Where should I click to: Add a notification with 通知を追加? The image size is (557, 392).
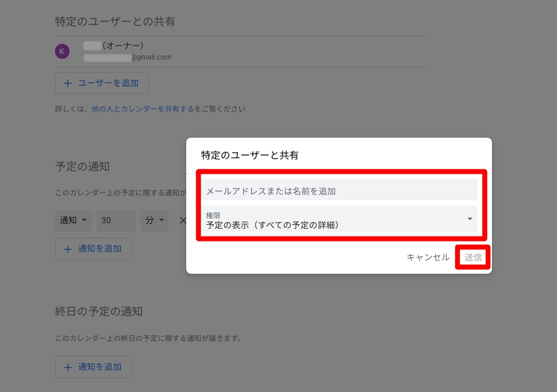tap(93, 249)
